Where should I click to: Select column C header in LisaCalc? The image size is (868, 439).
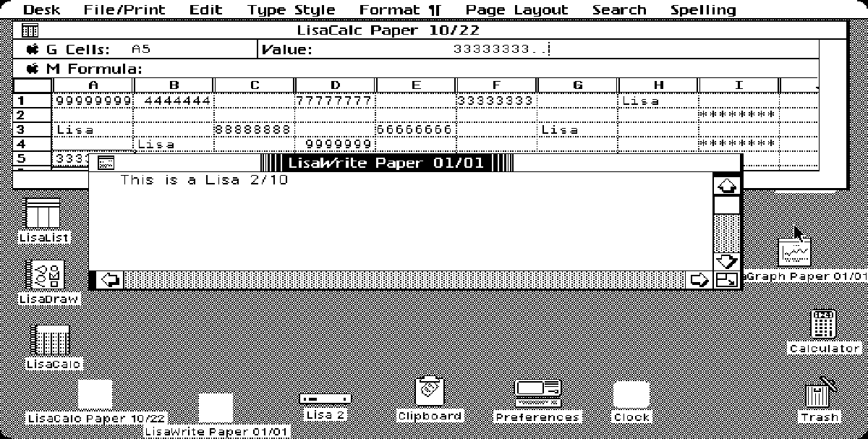point(255,85)
